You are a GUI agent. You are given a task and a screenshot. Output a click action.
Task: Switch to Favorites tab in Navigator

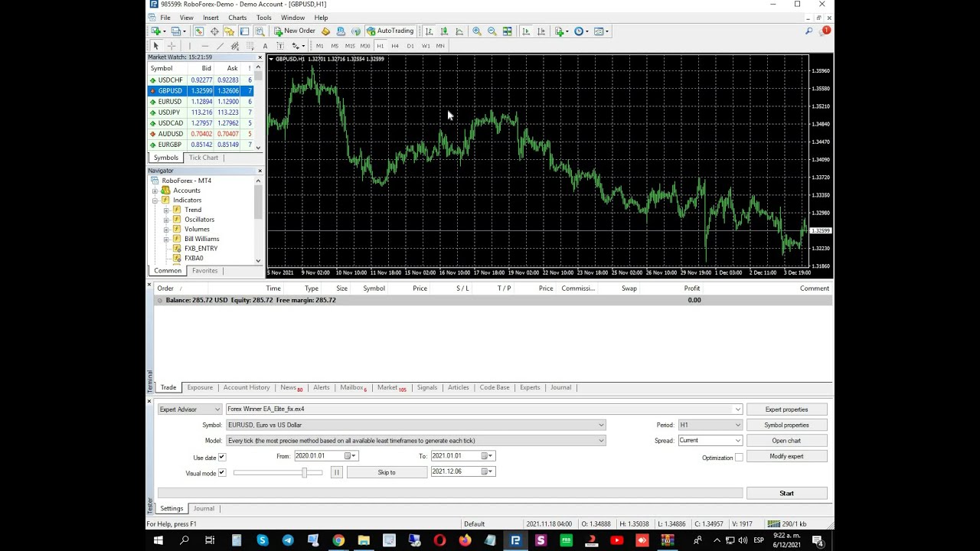204,271
